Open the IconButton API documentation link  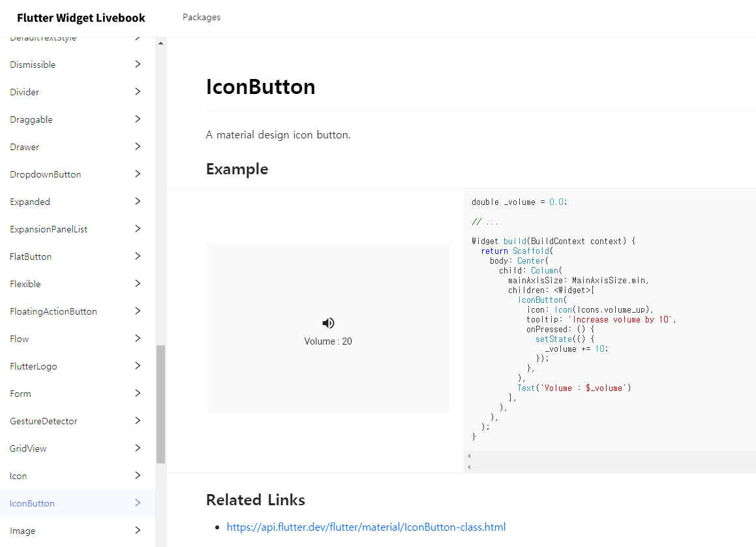point(366,527)
